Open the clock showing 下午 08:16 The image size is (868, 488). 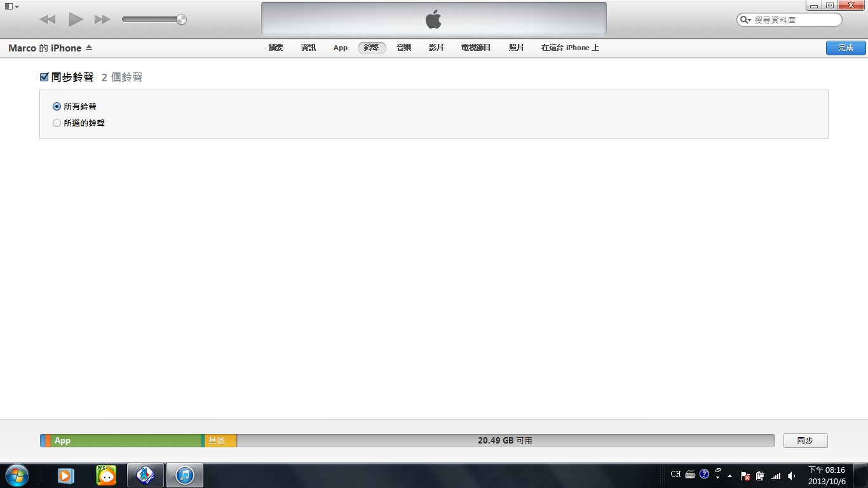coord(827,475)
